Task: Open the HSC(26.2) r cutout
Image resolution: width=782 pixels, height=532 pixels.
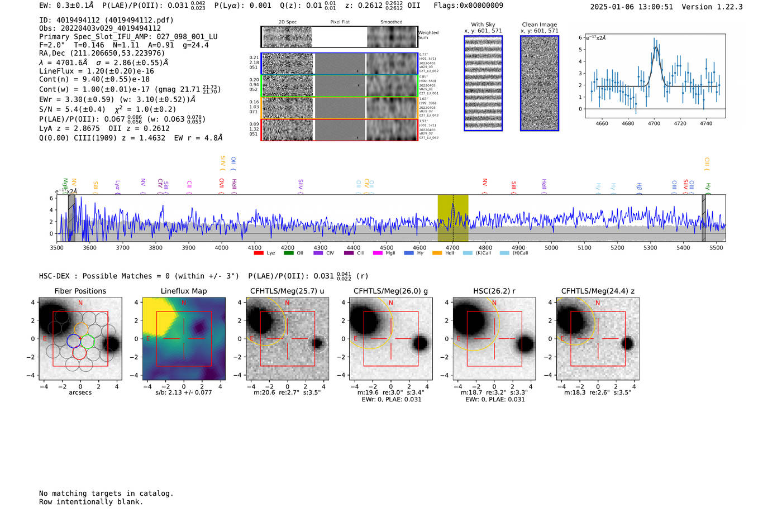Action: point(494,339)
